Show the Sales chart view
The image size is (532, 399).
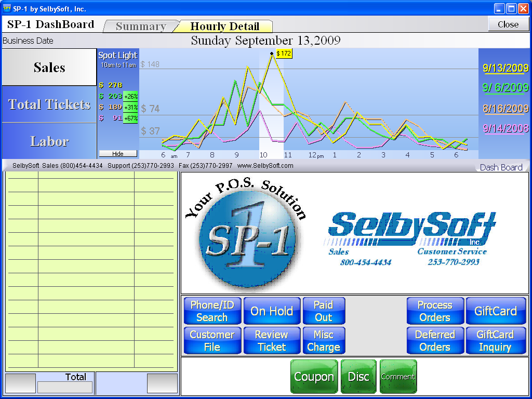[x=49, y=67]
